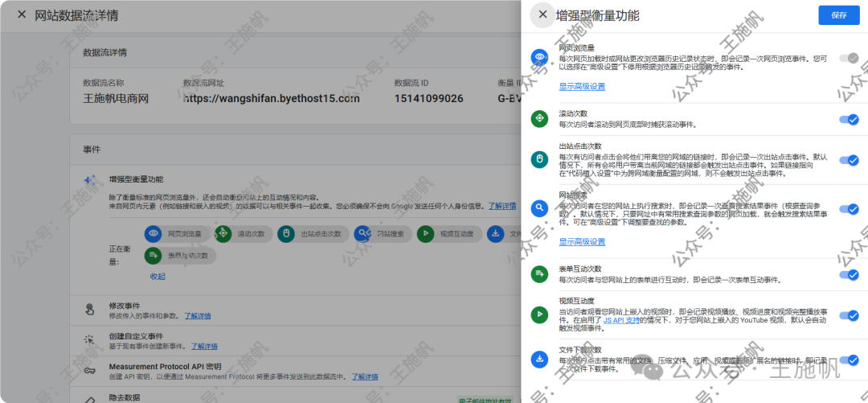Viewport: 868px width, 403px height.
Task: Click the 文件下载次数 download icon in panel
Action: click(539, 359)
